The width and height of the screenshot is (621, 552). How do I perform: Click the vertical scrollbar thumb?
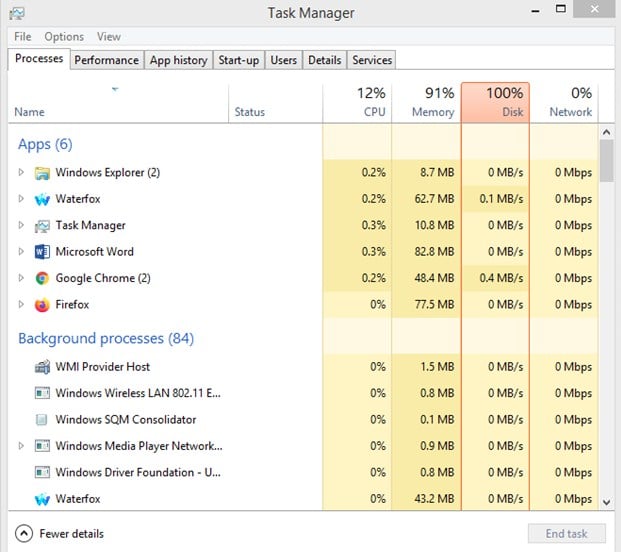606,161
